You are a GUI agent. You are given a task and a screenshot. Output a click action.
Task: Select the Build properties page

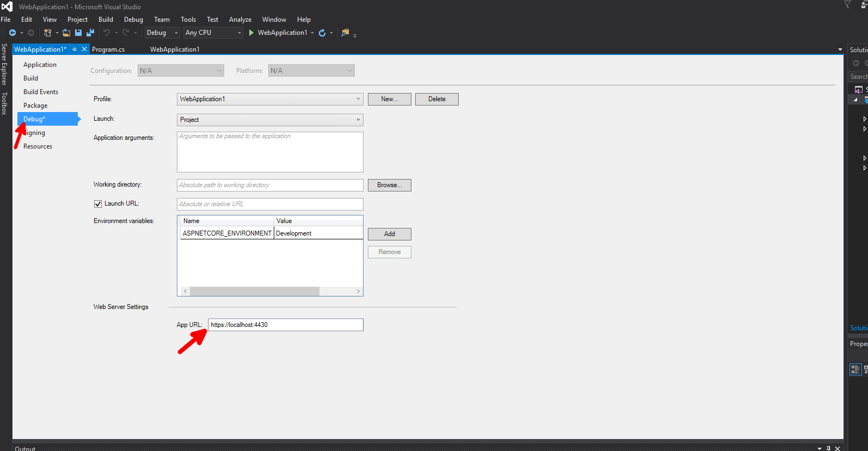point(30,78)
